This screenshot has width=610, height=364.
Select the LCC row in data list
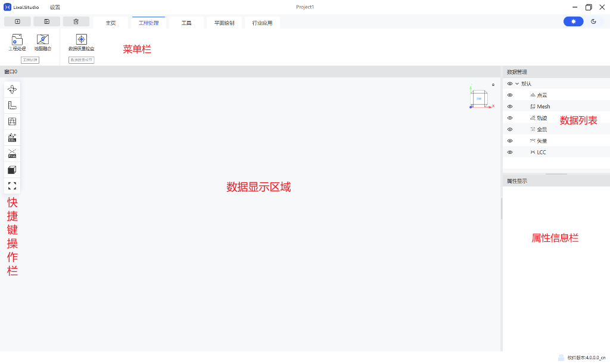pyautogui.click(x=556, y=152)
